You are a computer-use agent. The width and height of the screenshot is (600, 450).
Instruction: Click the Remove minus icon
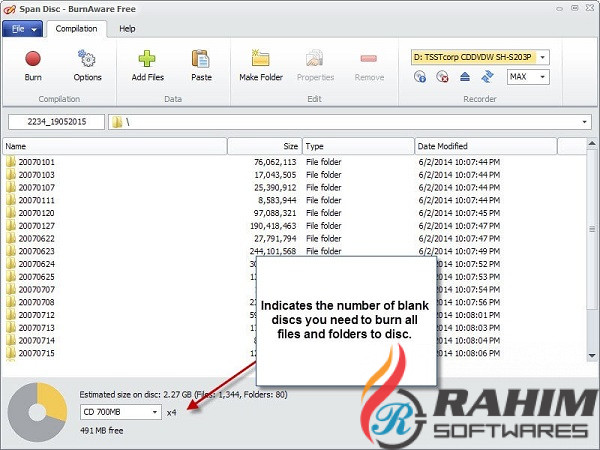(x=369, y=58)
